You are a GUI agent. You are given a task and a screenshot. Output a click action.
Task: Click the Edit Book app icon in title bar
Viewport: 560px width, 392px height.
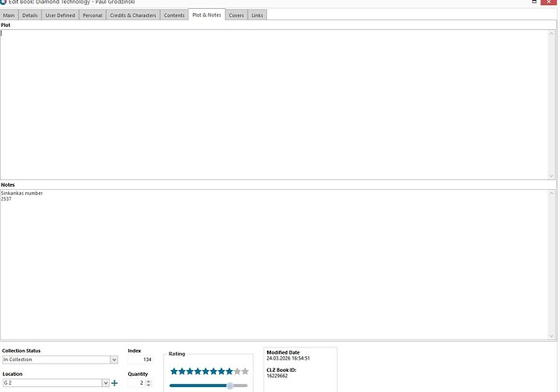tap(3, 2)
